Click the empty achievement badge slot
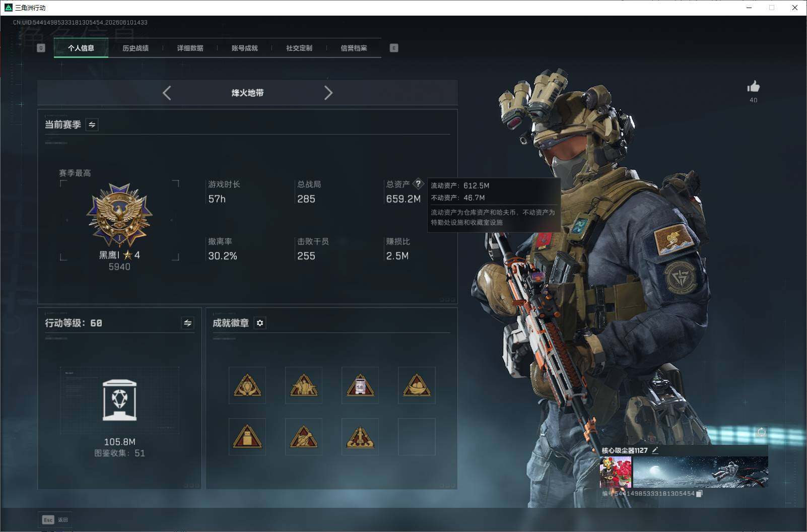Screen dimensions: 807x532 417,437
